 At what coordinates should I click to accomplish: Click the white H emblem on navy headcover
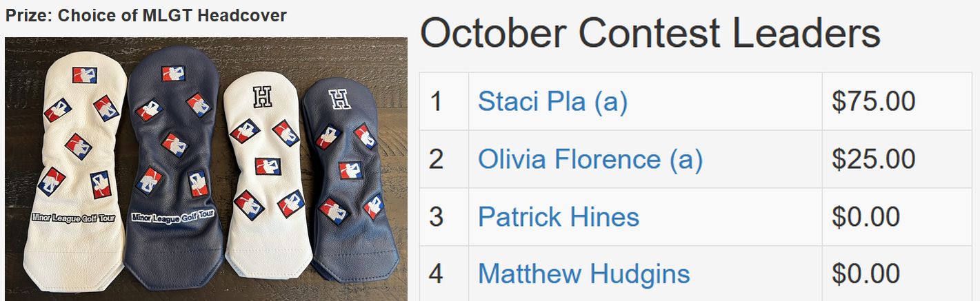tap(339, 101)
